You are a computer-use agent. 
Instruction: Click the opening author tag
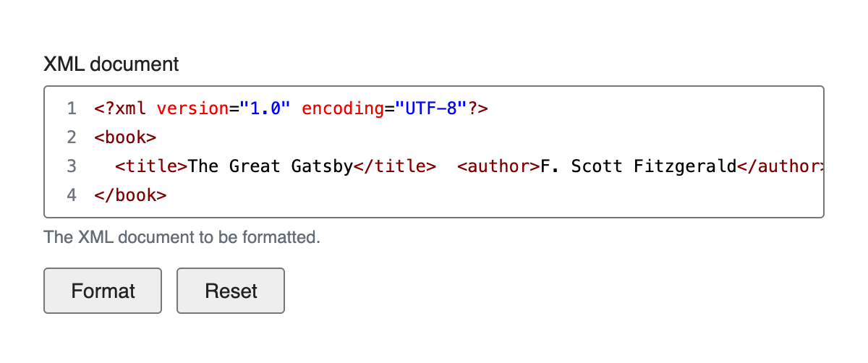[x=499, y=166]
